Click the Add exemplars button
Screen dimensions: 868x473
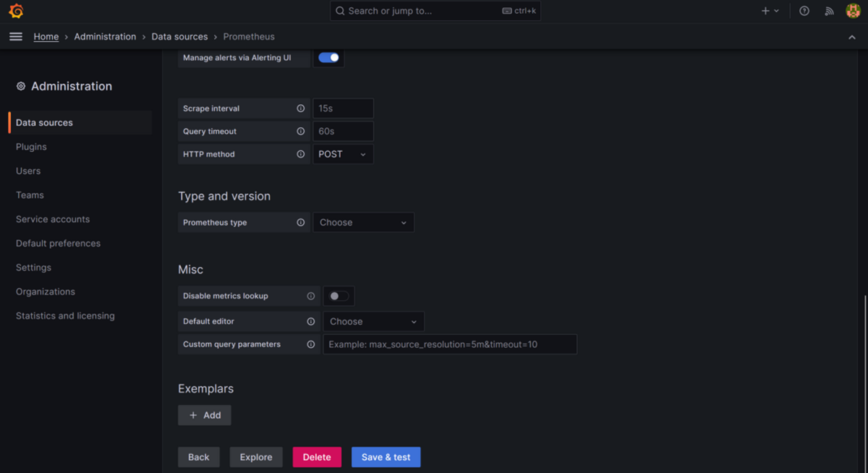pos(205,415)
